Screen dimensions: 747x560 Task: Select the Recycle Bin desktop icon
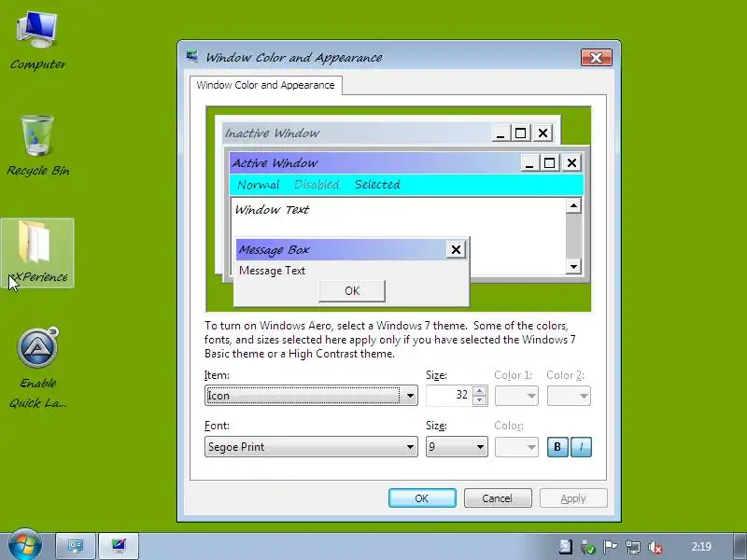pos(37,146)
